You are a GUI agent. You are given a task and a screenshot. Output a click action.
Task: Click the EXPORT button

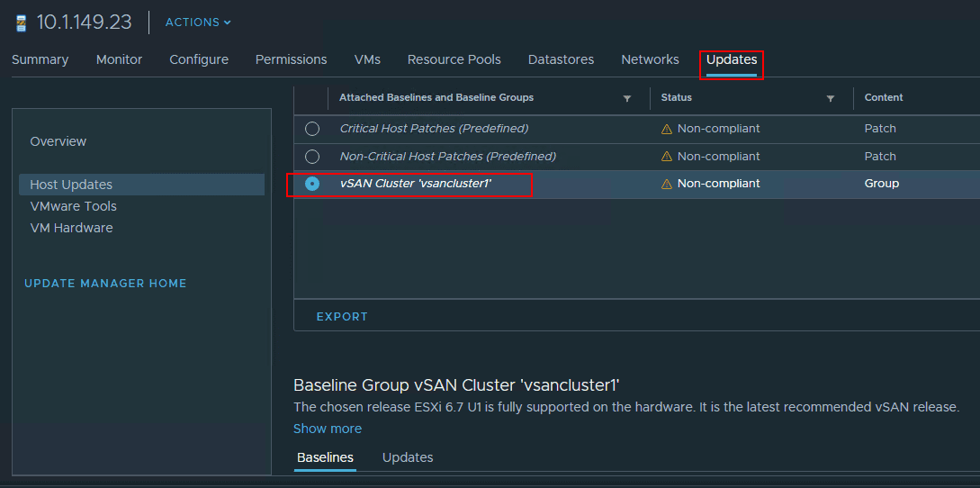pyautogui.click(x=342, y=317)
